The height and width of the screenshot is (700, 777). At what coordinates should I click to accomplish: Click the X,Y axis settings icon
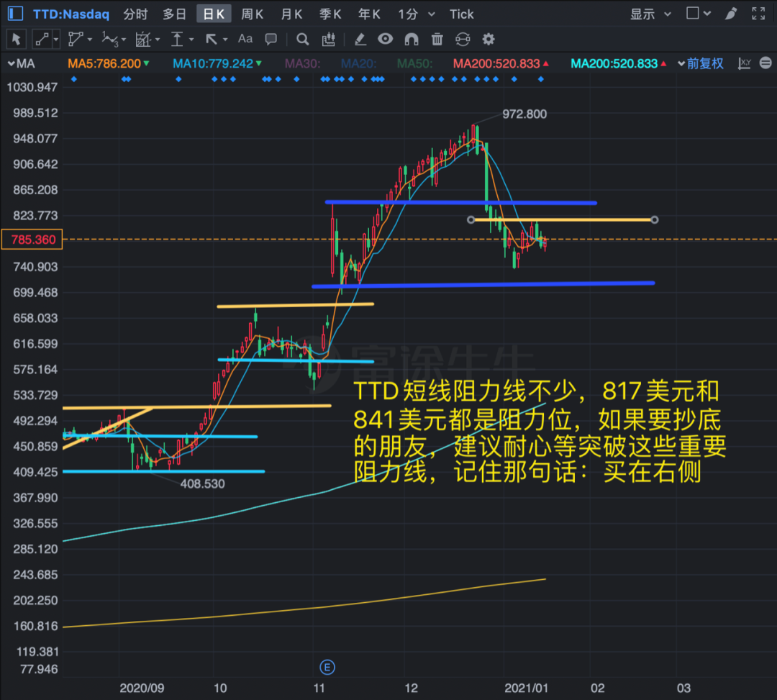[x=745, y=63]
